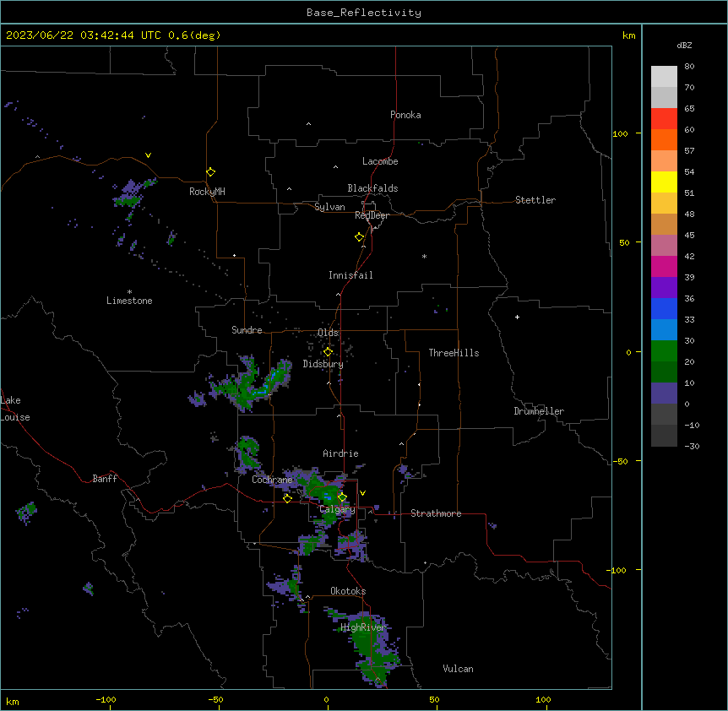728x711 pixels.
Task: Select the Okotoks label
Action: tap(348, 591)
